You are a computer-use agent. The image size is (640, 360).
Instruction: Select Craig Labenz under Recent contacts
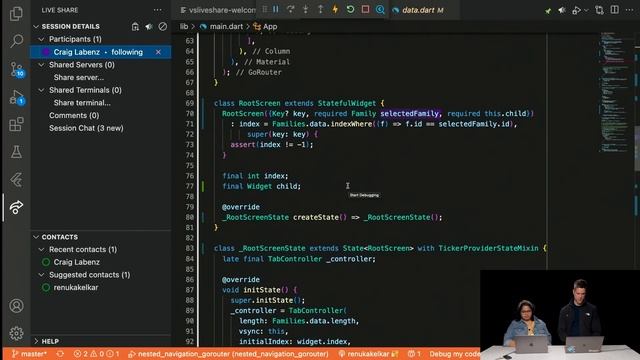76,262
